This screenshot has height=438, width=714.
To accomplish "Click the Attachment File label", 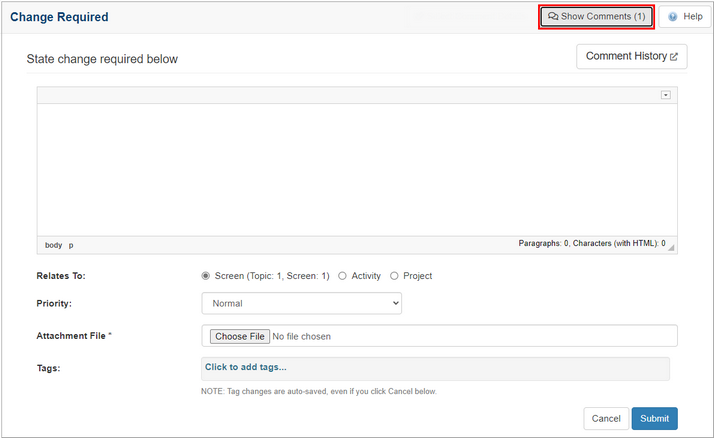I will (72, 336).
